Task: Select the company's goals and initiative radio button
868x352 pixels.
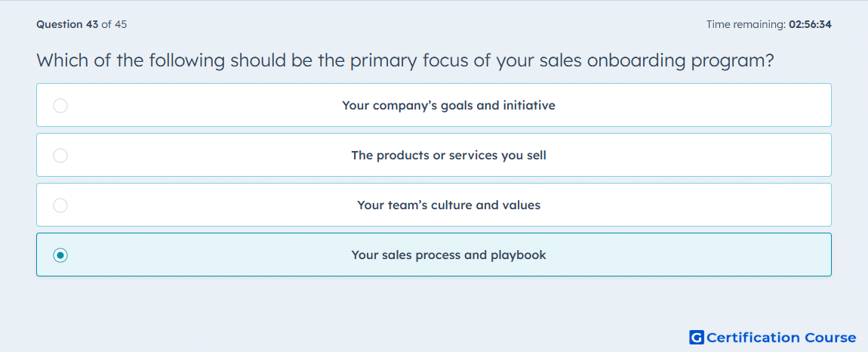Action: (60, 105)
